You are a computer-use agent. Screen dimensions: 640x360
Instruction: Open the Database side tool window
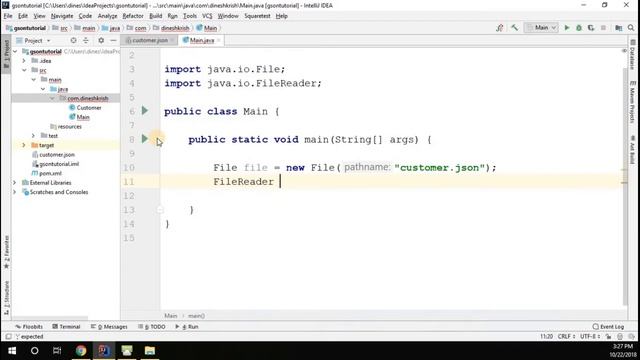click(633, 55)
